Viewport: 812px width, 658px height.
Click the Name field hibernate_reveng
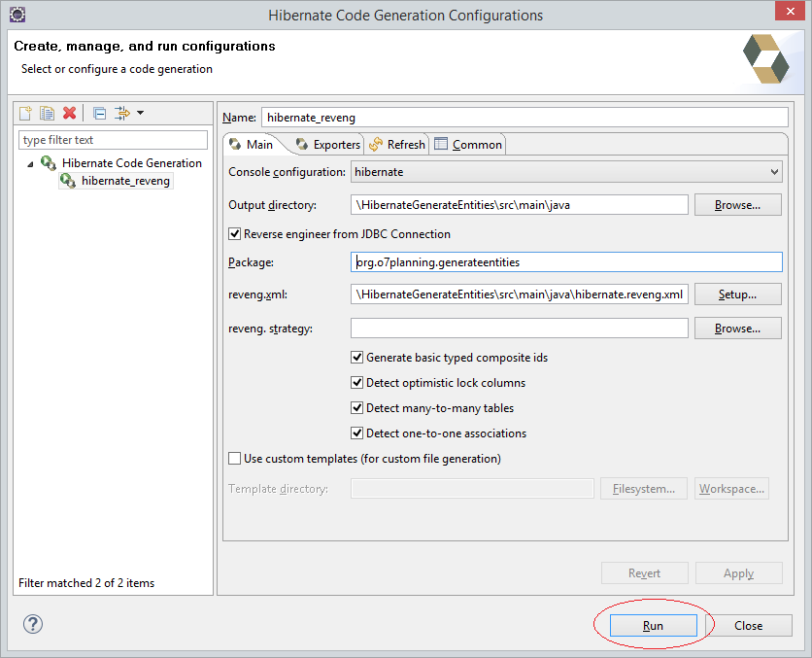pyautogui.click(x=524, y=118)
